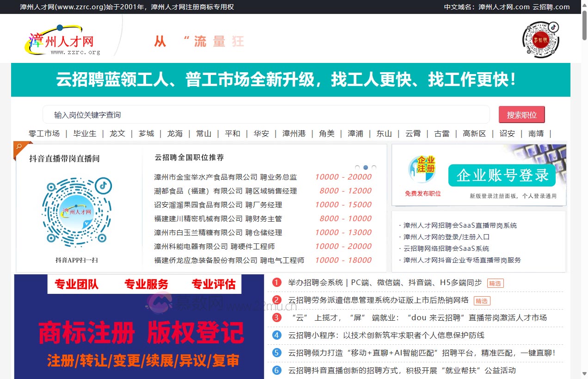588x379 pixels.
Task: Click the 抖音APP扫一扫 QR code image
Action: (76, 211)
